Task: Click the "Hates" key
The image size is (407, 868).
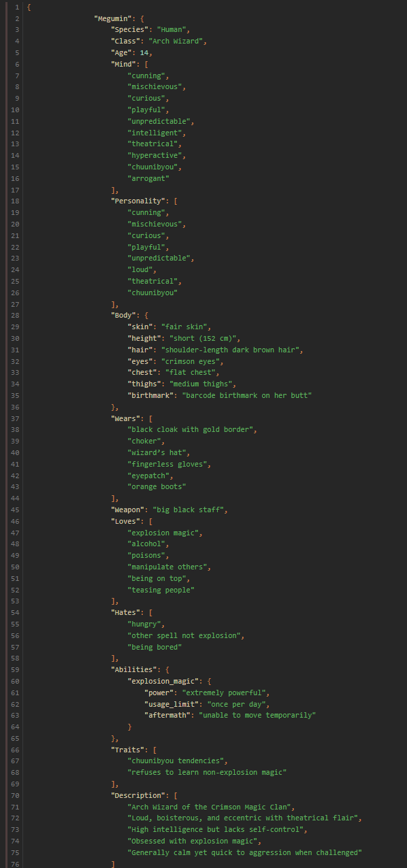Action: tap(127, 613)
